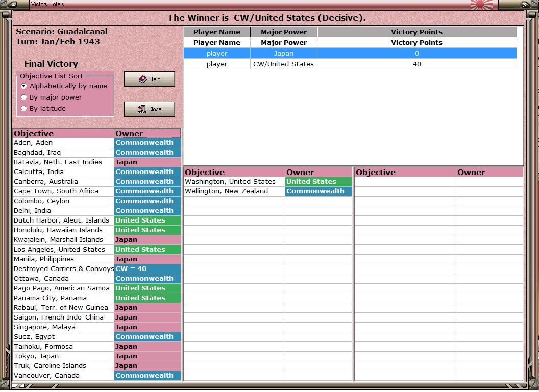This screenshot has height=392, width=539.
Task: Select Washington, United States objective
Action: click(x=234, y=181)
